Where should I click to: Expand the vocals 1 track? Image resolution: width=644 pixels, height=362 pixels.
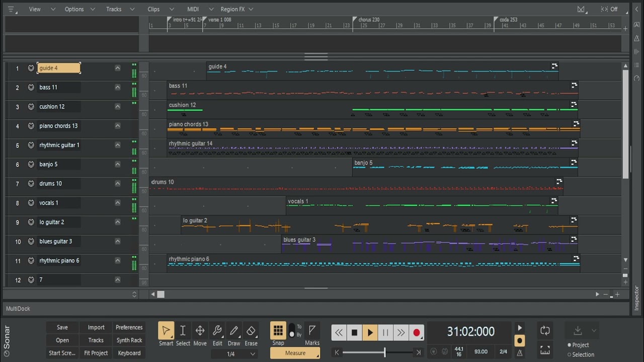[118, 203]
